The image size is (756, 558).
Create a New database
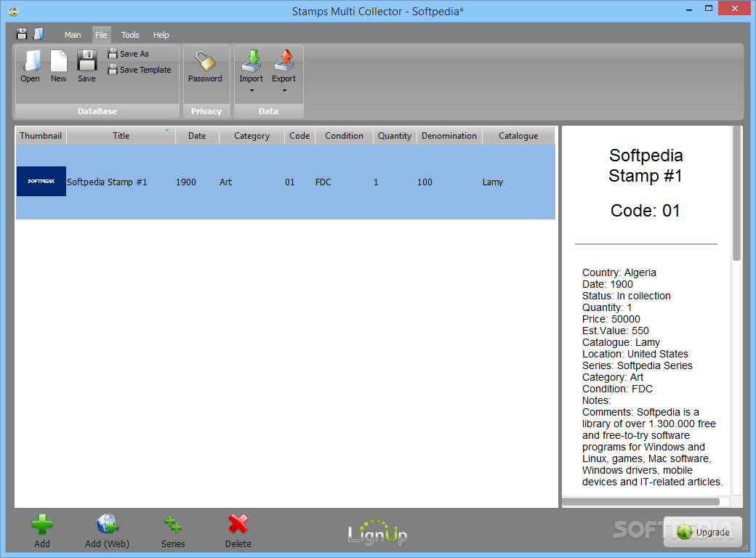pyautogui.click(x=59, y=66)
